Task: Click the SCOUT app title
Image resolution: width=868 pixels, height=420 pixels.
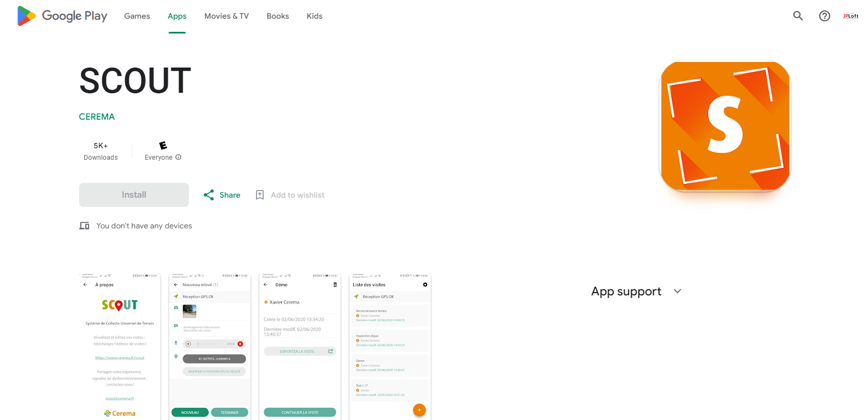Action: point(135,81)
